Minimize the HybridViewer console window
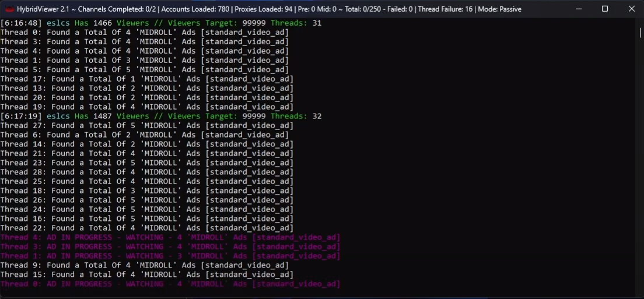The height and width of the screenshot is (299, 644). [578, 9]
